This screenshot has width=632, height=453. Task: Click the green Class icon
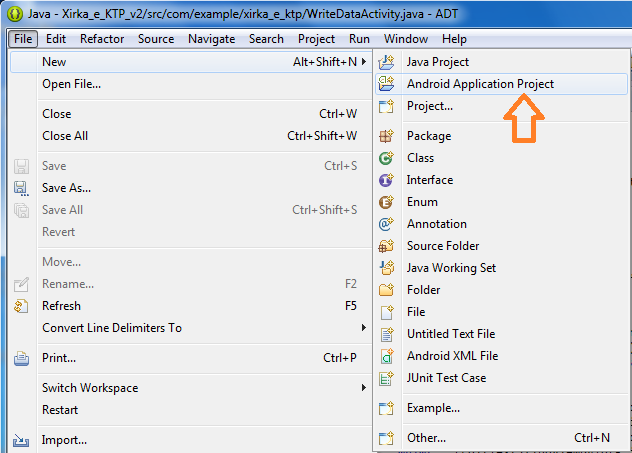(x=386, y=158)
